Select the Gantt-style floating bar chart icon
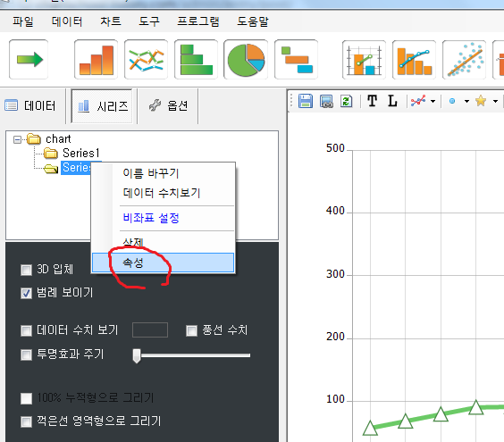The image size is (504, 442). tap(296, 60)
